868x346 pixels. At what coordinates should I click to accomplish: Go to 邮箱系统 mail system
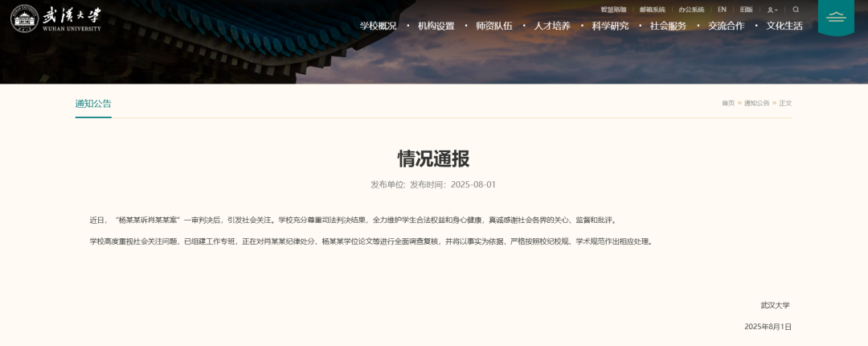652,10
